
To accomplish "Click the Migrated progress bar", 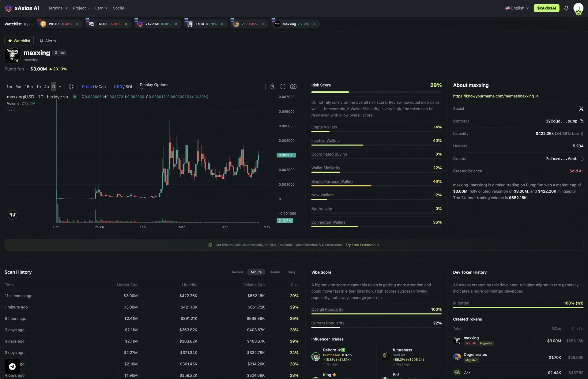I will click(x=518, y=307).
